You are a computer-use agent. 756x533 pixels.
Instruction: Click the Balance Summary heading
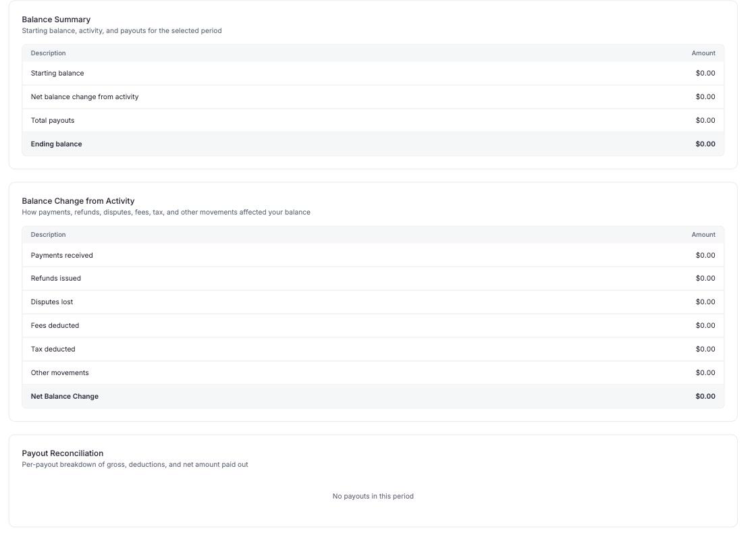[56, 20]
